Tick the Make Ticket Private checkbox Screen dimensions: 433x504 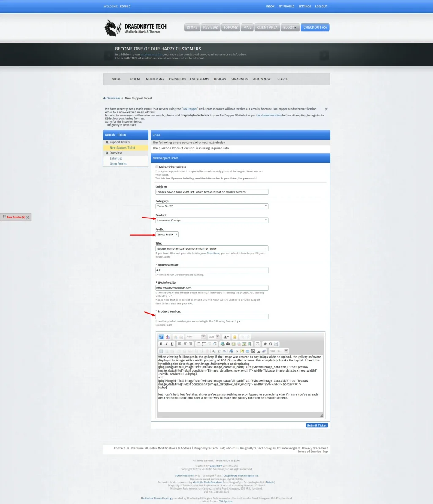pos(157,167)
